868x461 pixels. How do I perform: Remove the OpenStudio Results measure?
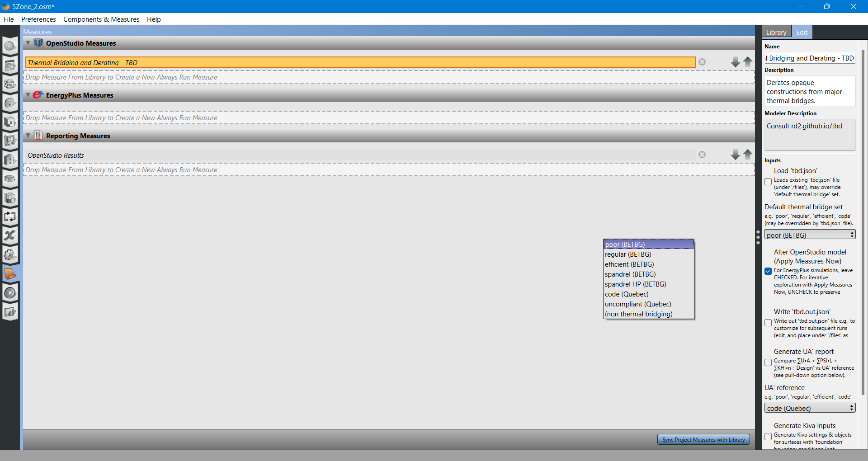tap(702, 154)
